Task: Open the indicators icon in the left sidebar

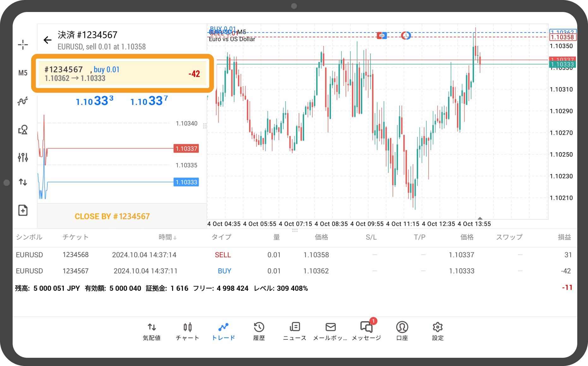Action: [x=23, y=101]
